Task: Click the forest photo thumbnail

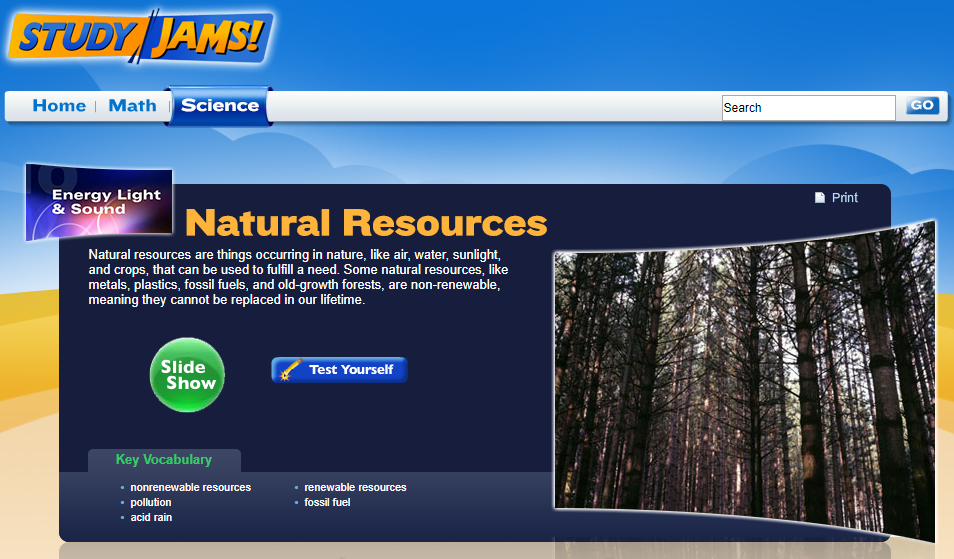Action: pos(744,381)
